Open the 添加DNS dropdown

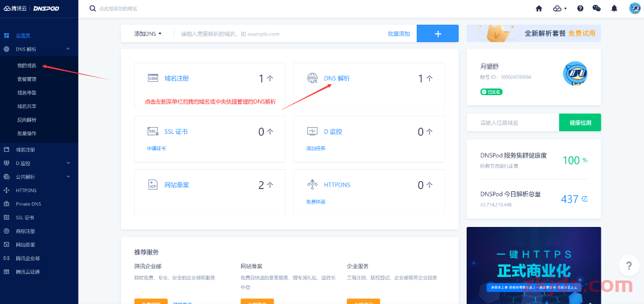click(x=148, y=34)
